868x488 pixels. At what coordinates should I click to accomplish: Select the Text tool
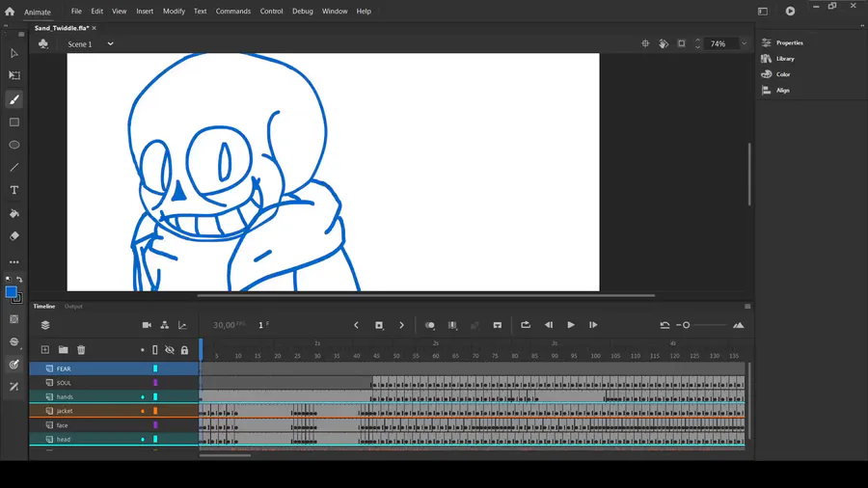pyautogui.click(x=14, y=190)
